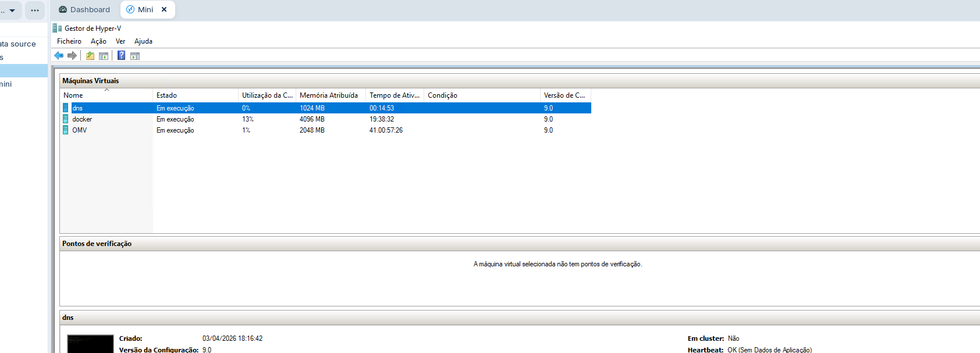Select the dns virtual machine name
The image size is (980, 353).
click(77, 108)
